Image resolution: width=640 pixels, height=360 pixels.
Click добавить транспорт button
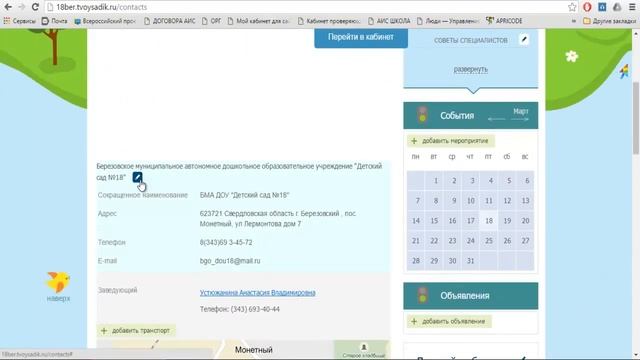click(x=136, y=330)
